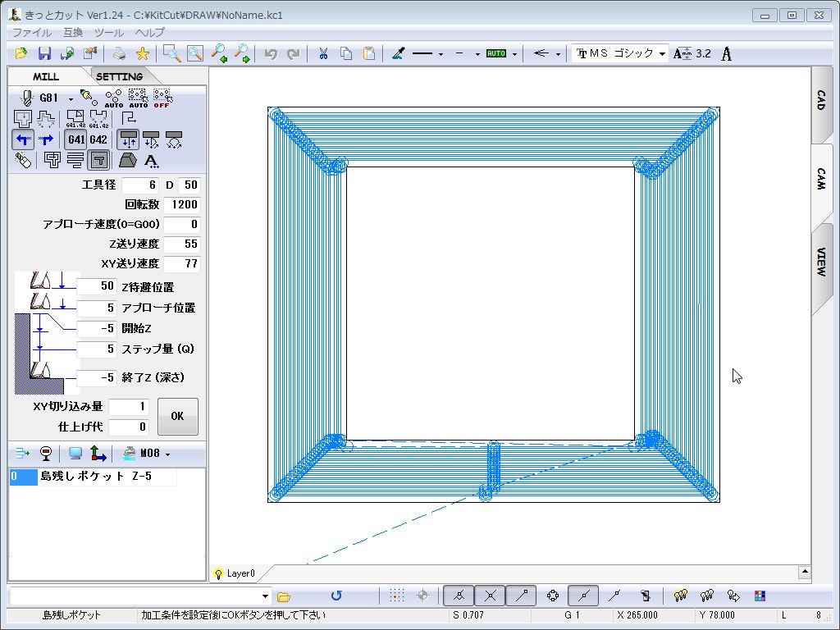Viewport: 840px width, 630px height.
Task: Toggle arc approach mode
Action: (174, 139)
